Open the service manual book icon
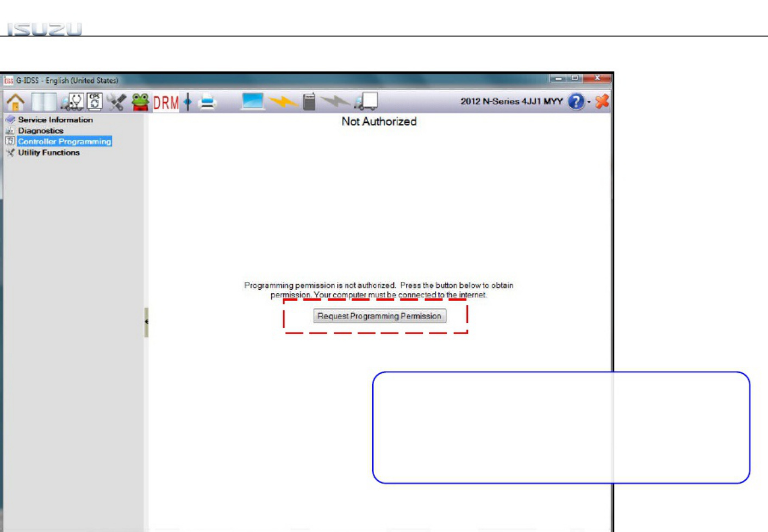The image size is (768, 532). [43, 102]
